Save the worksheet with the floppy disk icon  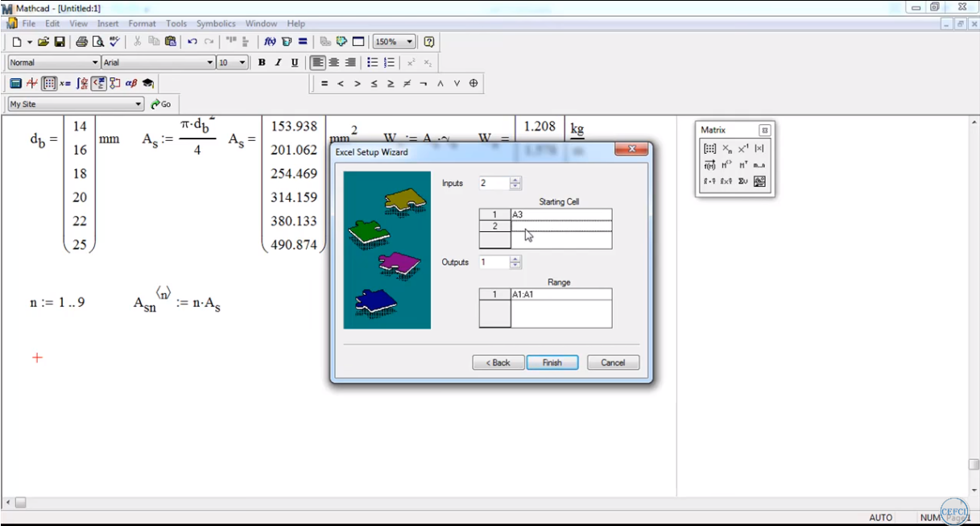coord(60,42)
